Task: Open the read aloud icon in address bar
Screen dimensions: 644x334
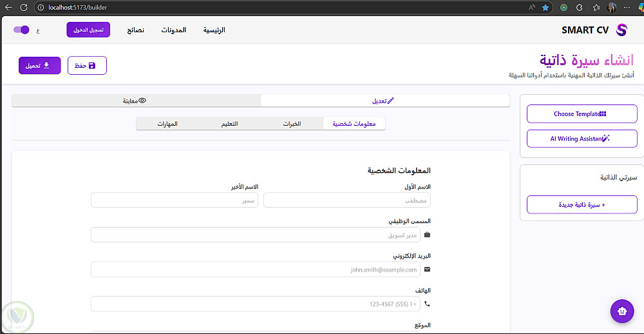Action: [x=532, y=7]
